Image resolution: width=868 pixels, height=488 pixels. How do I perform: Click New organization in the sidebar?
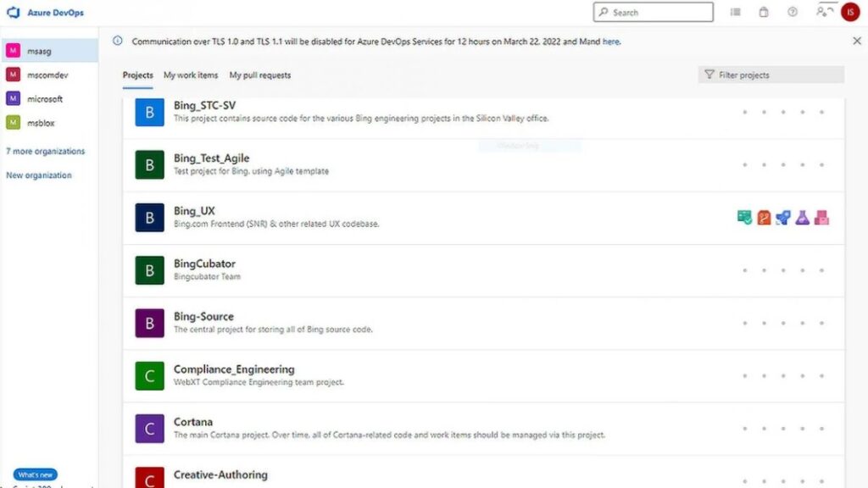point(41,175)
